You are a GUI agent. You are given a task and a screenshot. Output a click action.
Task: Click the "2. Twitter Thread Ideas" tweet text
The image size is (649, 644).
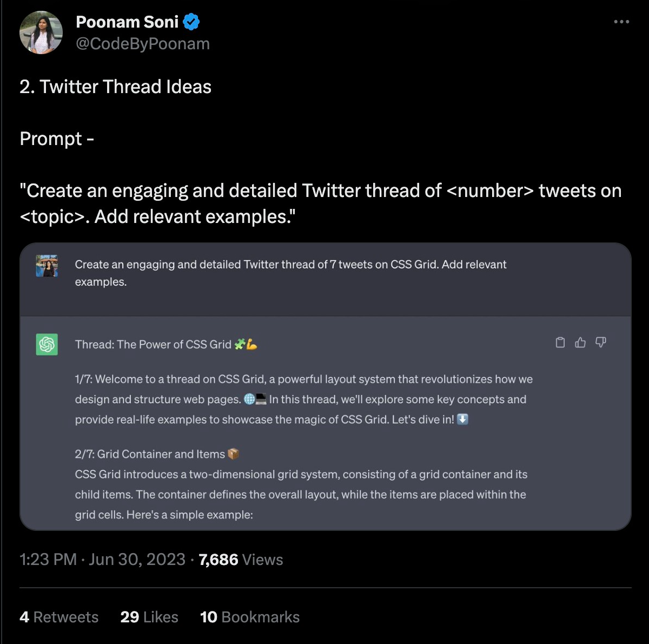(115, 87)
